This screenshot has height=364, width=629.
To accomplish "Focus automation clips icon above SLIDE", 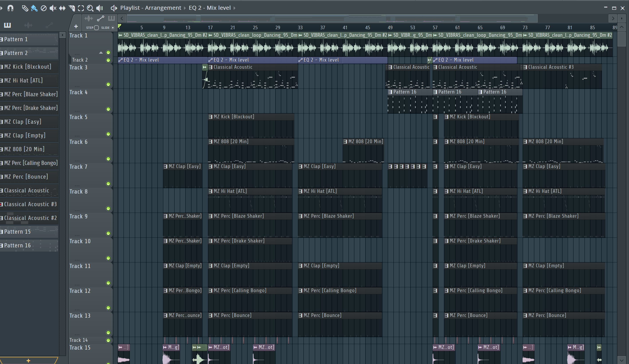I will click(100, 18).
